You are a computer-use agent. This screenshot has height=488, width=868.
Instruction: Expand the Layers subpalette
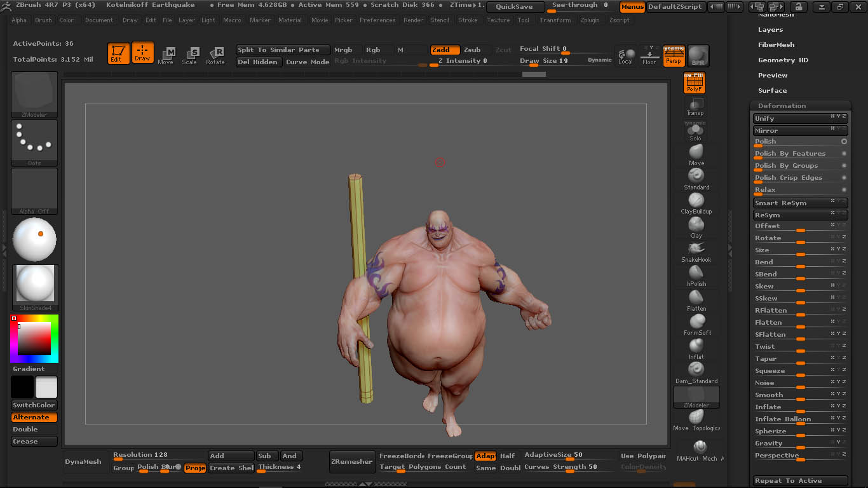pyautogui.click(x=771, y=29)
